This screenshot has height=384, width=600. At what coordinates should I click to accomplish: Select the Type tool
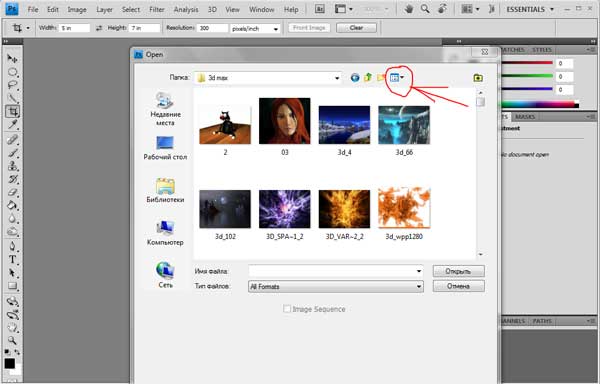(12, 259)
